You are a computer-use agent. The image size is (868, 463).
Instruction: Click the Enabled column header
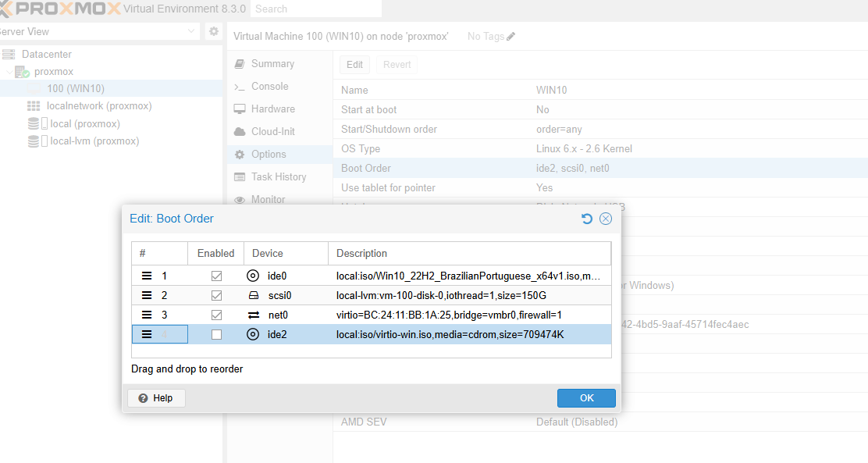tap(216, 253)
